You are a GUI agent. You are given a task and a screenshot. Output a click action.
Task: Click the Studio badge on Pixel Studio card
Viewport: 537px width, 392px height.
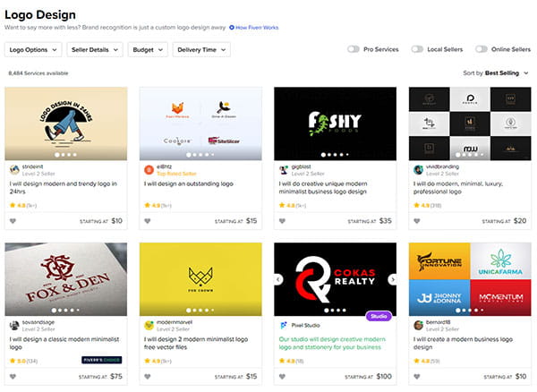pos(379,316)
